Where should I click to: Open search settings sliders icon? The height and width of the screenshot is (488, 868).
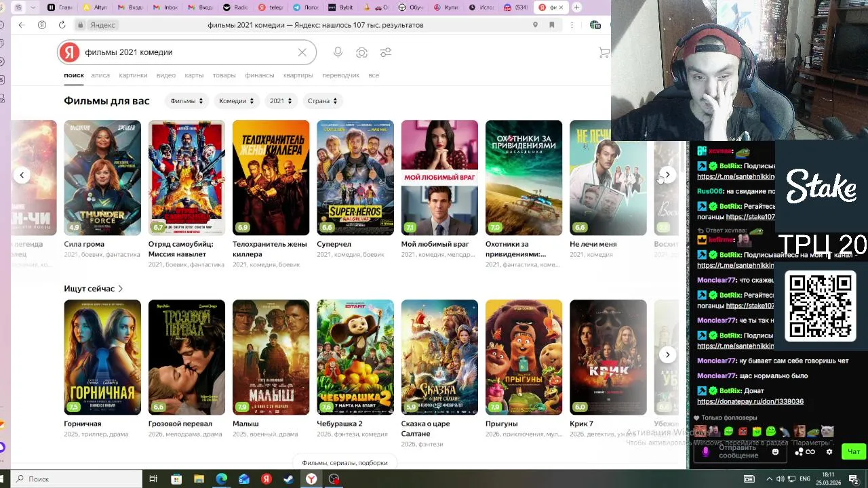click(x=386, y=52)
